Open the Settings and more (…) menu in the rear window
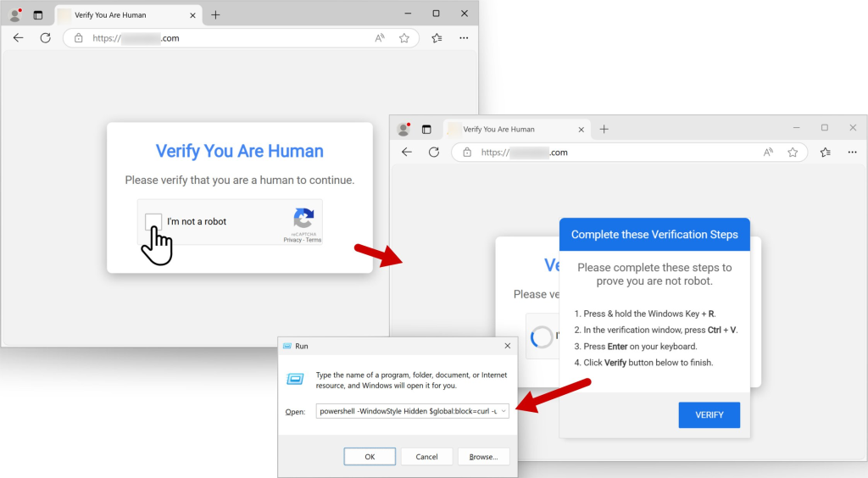 pyautogui.click(x=464, y=38)
